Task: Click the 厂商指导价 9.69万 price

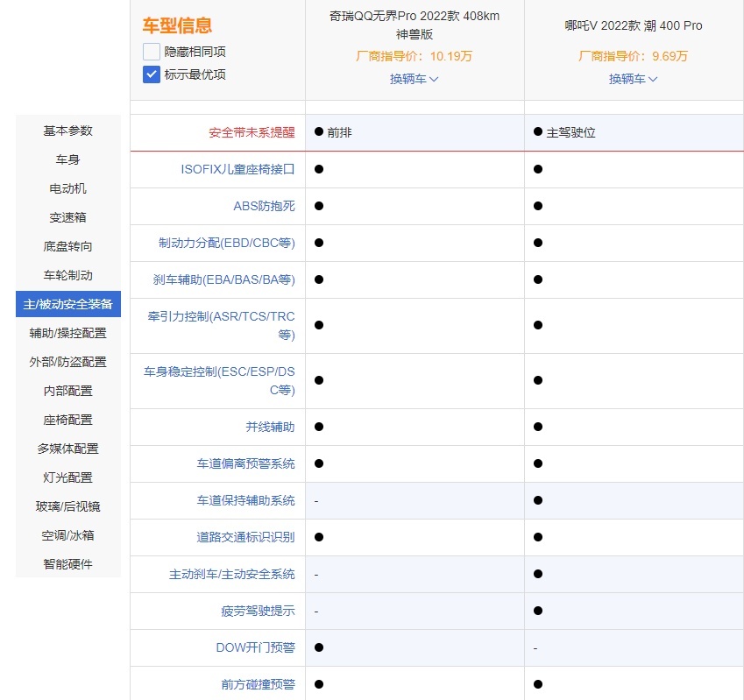Action: point(633,56)
